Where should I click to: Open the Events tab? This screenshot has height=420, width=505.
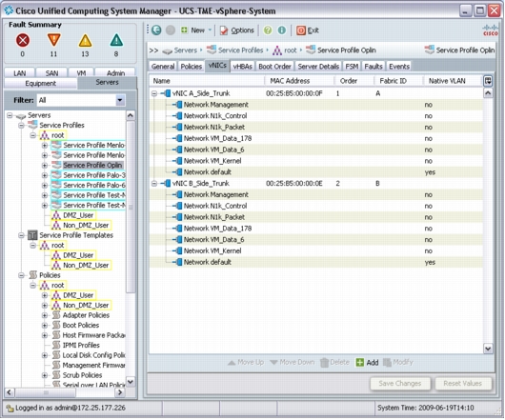[x=399, y=67]
